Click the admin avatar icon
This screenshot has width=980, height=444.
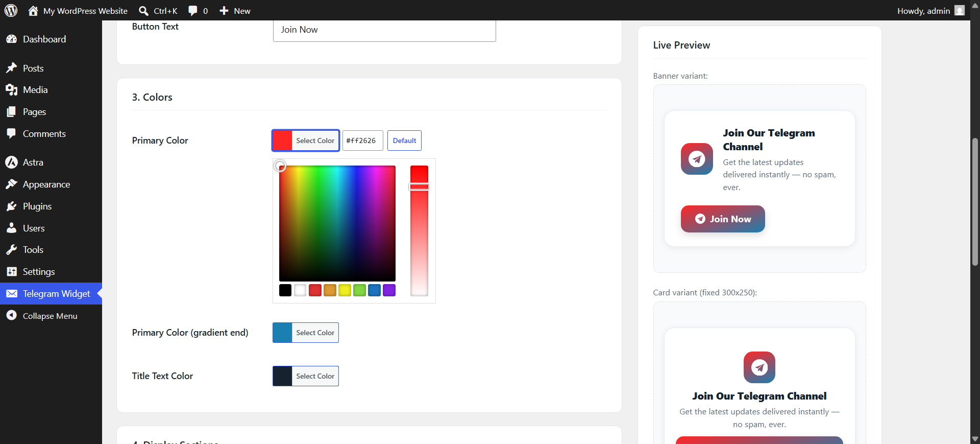pyautogui.click(x=960, y=11)
